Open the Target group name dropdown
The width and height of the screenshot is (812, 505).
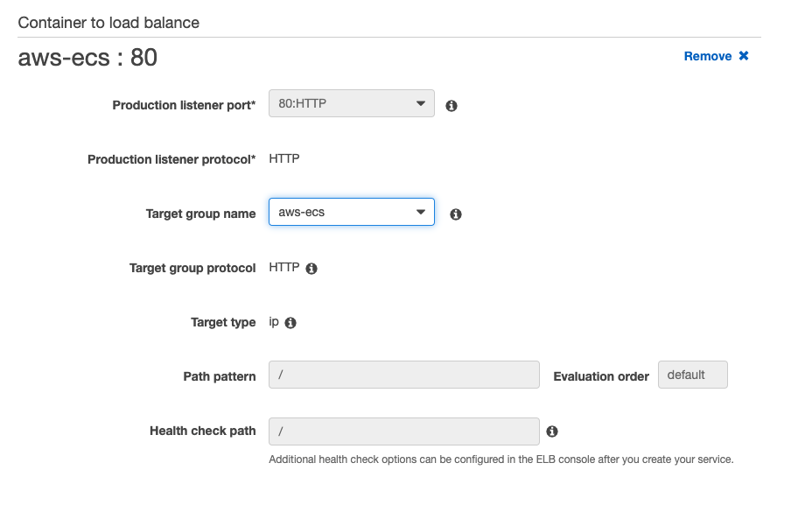(351, 212)
